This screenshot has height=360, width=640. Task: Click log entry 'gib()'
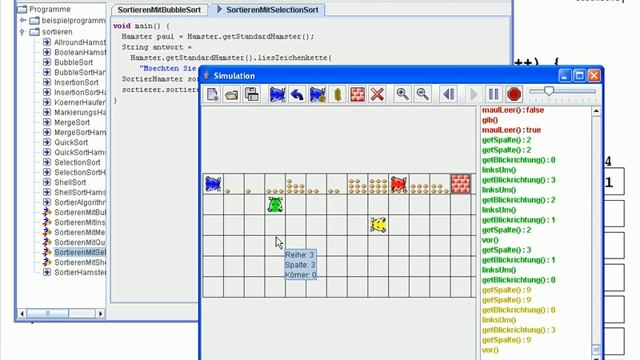click(x=490, y=120)
